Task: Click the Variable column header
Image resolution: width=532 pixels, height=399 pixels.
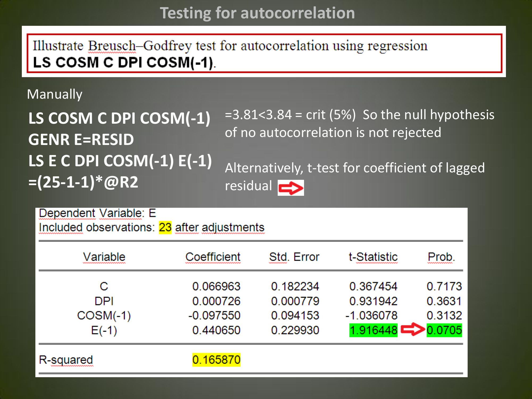Action: [104, 257]
